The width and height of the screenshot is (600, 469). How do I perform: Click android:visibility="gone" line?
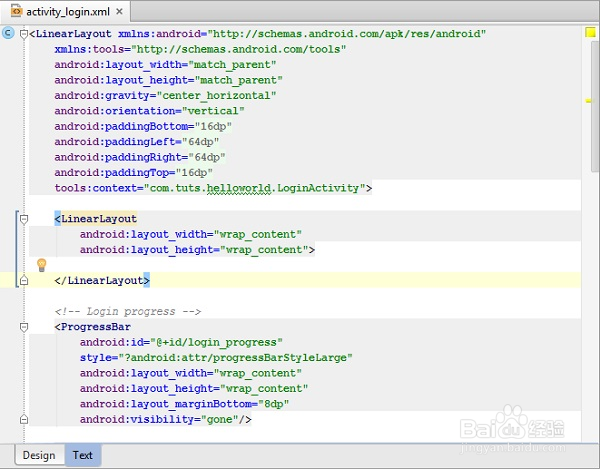(x=165, y=419)
